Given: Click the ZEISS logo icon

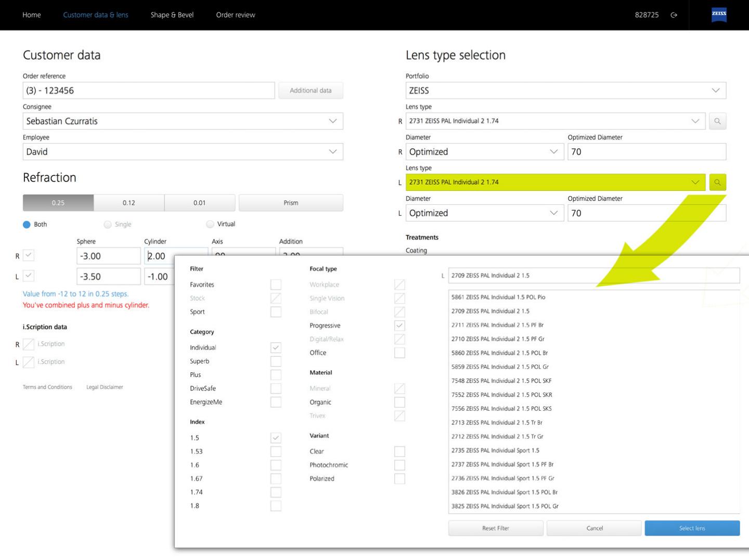Looking at the screenshot, I should pos(719,15).
